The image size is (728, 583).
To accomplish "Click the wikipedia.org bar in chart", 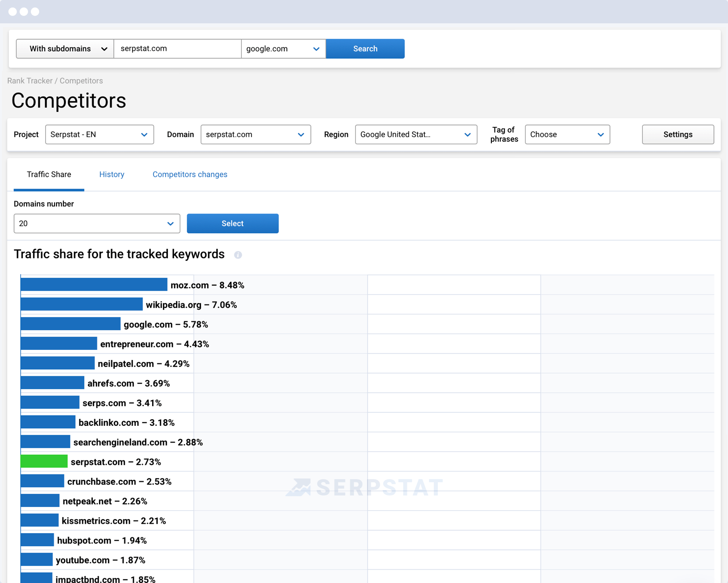I will [x=82, y=305].
